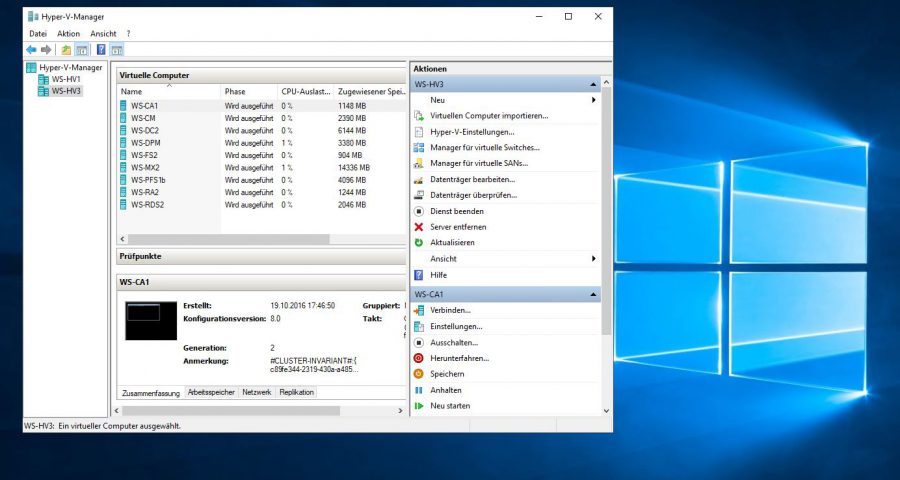Collapse the WS-HV3 actions section
This screenshot has height=480, width=900.
tap(593, 84)
